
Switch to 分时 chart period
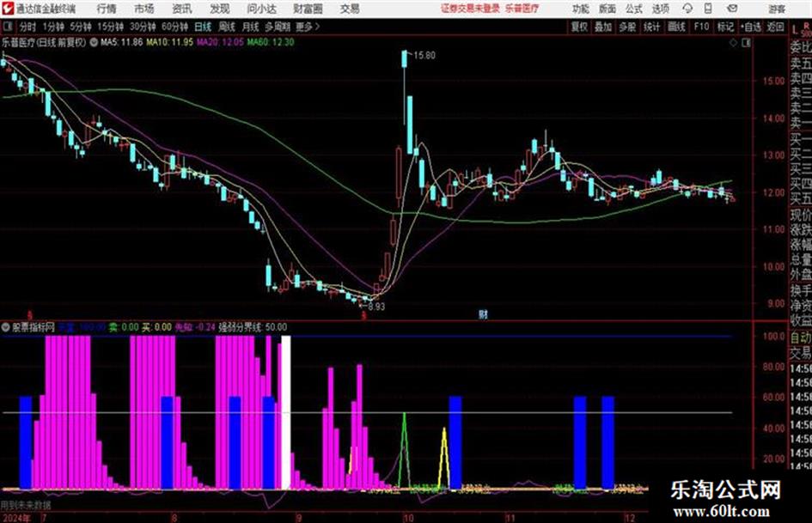click(27, 27)
